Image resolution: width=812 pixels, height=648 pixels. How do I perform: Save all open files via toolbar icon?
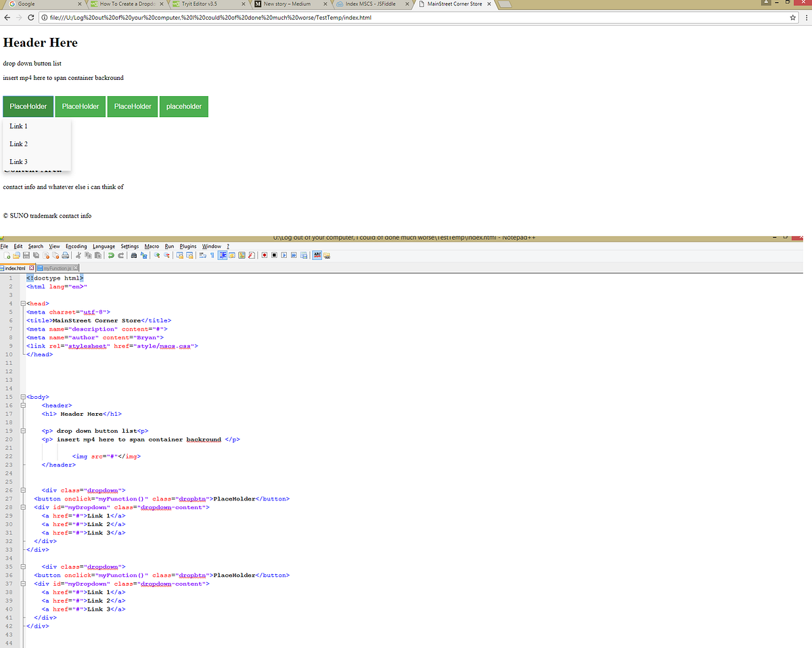pos(35,255)
